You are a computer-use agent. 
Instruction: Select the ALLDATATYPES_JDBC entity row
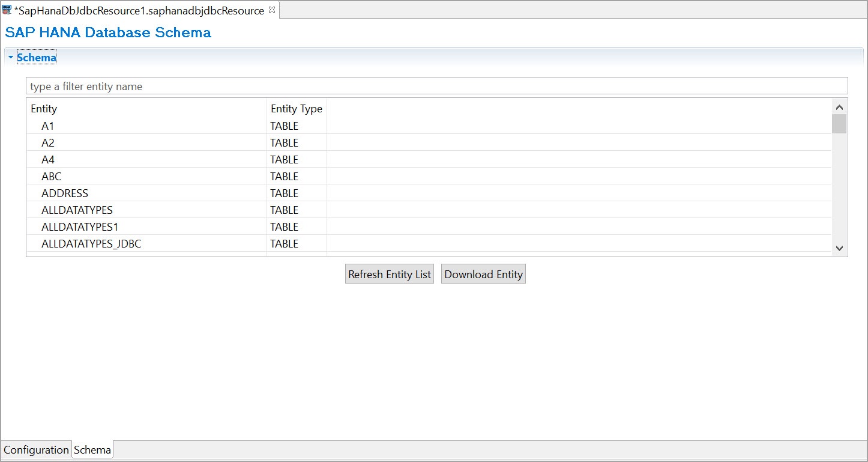pos(429,243)
